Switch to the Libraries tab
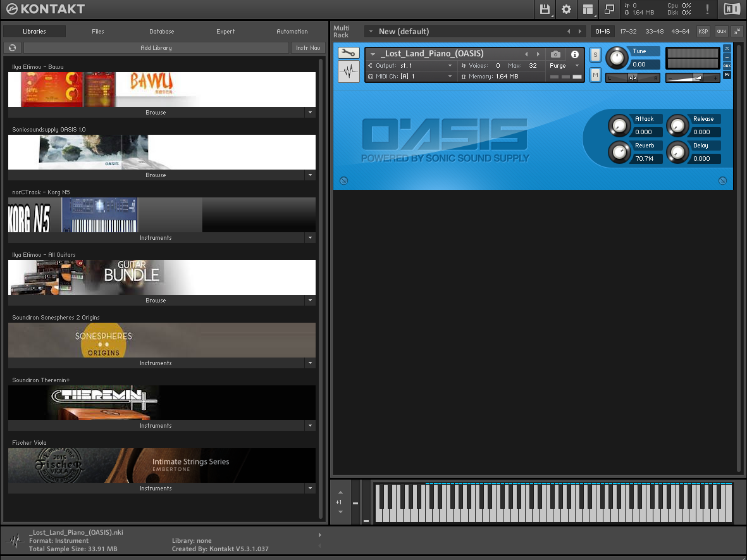 pyautogui.click(x=34, y=32)
